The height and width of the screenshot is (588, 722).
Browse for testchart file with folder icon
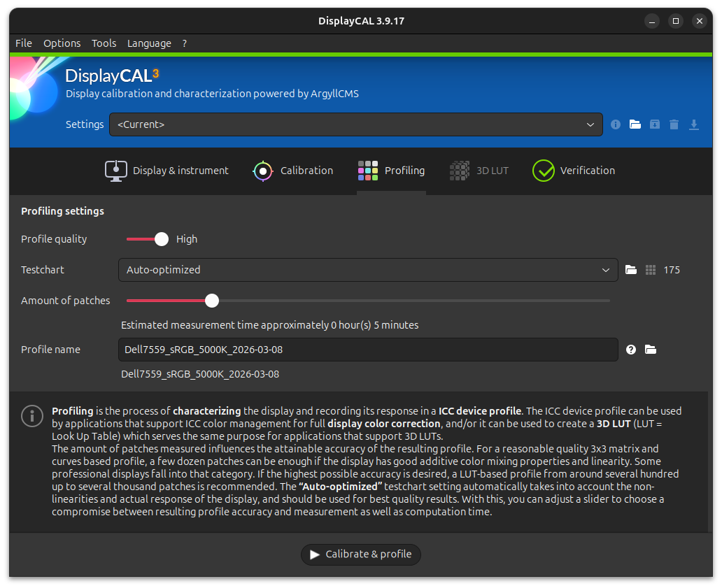tap(631, 270)
